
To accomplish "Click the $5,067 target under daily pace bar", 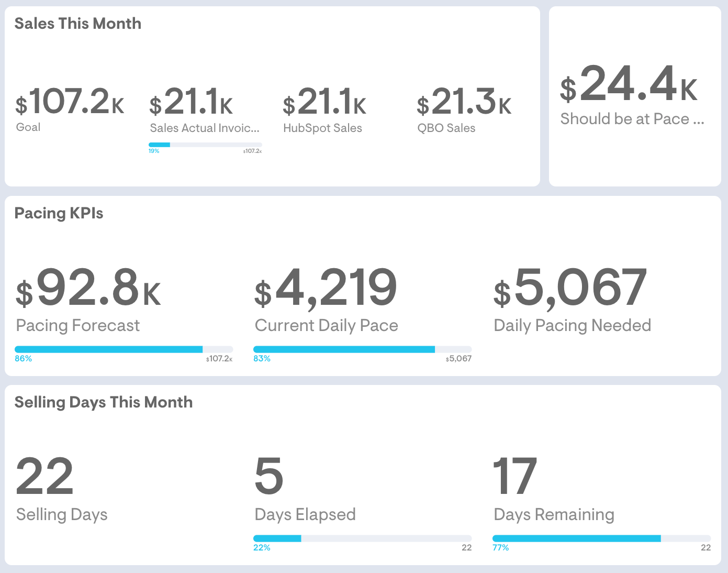I will [458, 359].
